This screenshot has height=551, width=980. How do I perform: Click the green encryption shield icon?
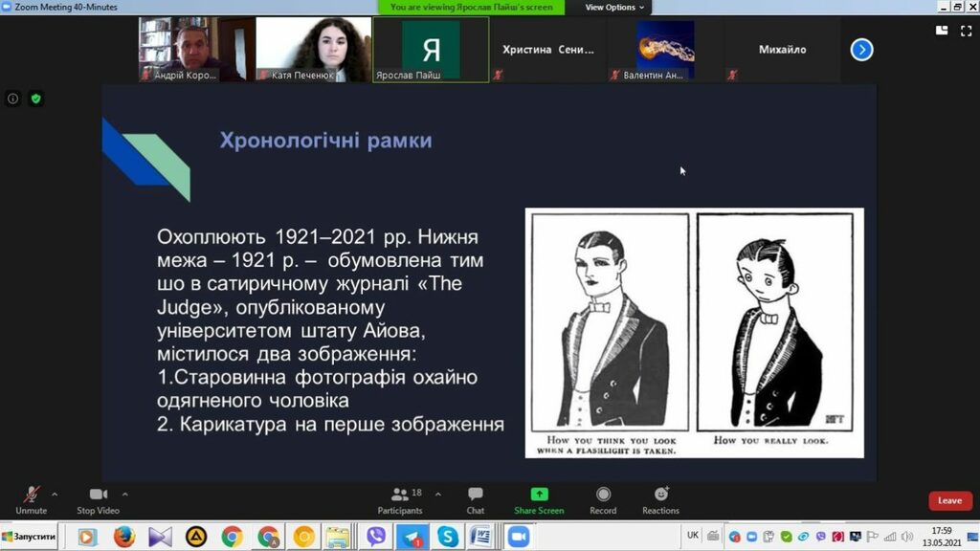(35, 98)
